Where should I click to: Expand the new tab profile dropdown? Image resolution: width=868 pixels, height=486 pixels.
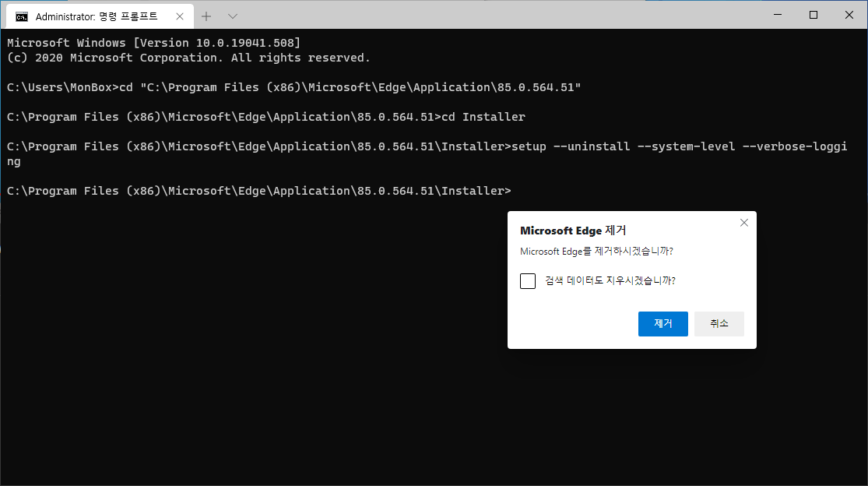[233, 16]
